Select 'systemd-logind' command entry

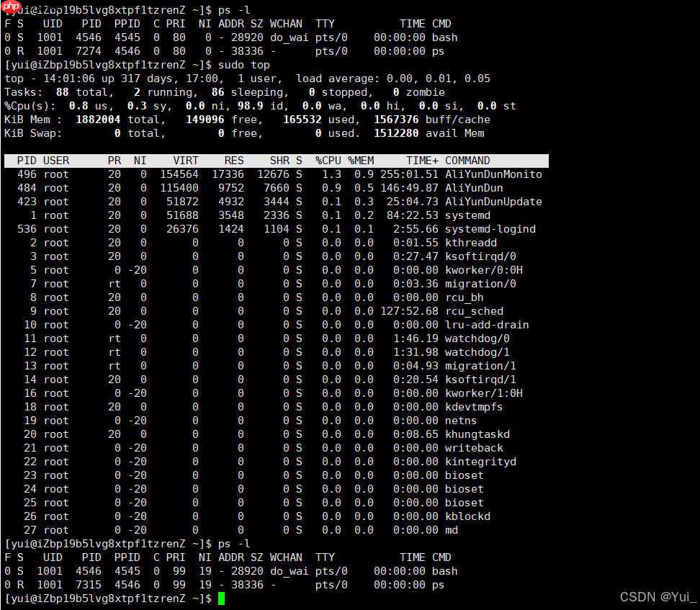[490, 229]
